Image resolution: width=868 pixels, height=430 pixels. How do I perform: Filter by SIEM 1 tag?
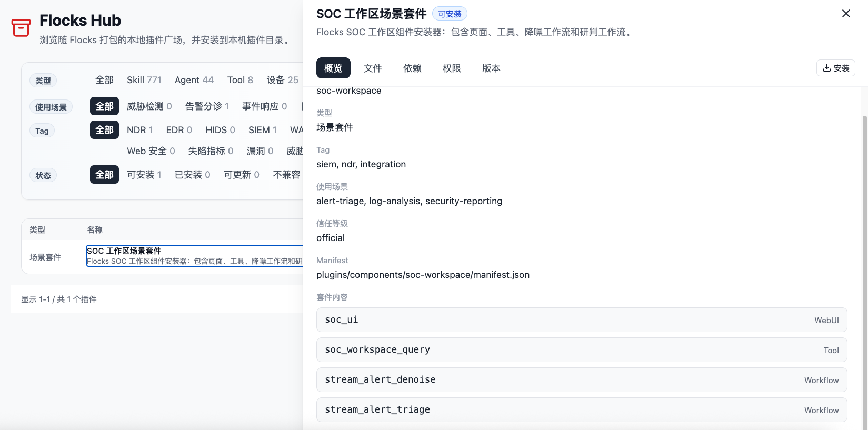click(x=262, y=130)
